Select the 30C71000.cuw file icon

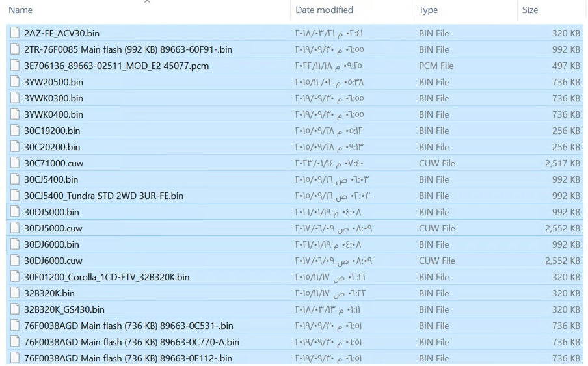(15, 163)
